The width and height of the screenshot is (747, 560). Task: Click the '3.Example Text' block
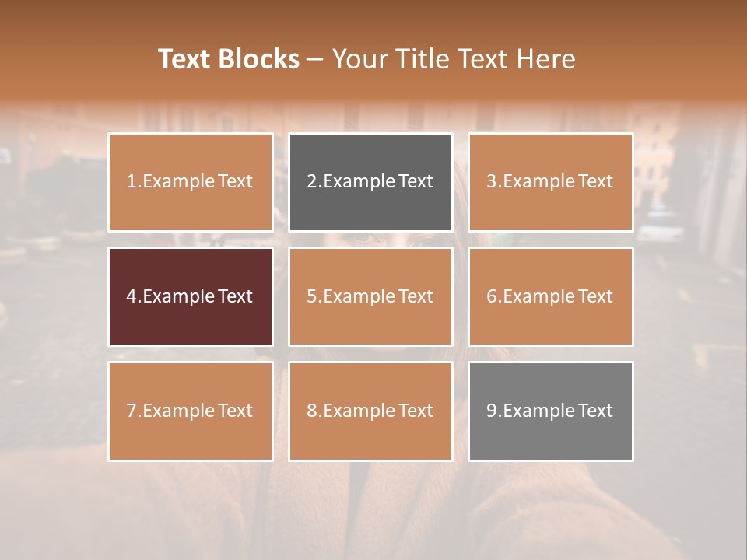tap(551, 182)
